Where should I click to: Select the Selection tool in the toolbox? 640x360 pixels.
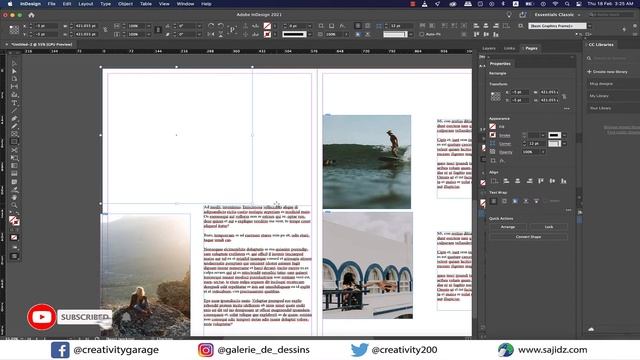pyautogui.click(x=14, y=63)
